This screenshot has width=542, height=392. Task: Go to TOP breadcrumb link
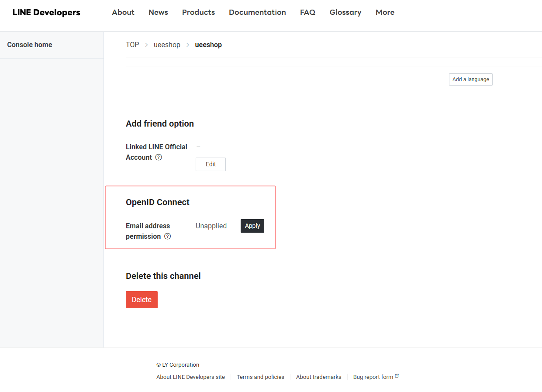tap(132, 45)
